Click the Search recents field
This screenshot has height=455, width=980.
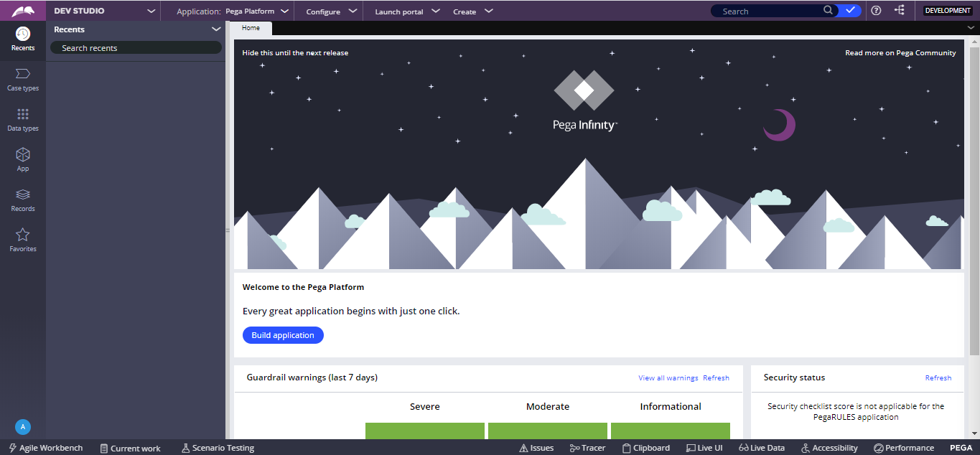coord(136,47)
